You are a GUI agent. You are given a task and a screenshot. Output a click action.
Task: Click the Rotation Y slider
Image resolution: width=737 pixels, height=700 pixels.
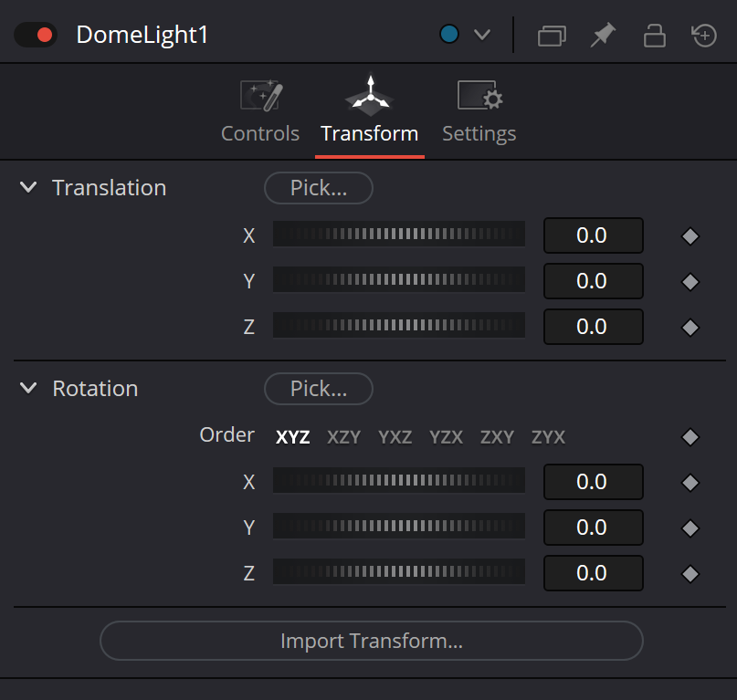pyautogui.click(x=399, y=526)
